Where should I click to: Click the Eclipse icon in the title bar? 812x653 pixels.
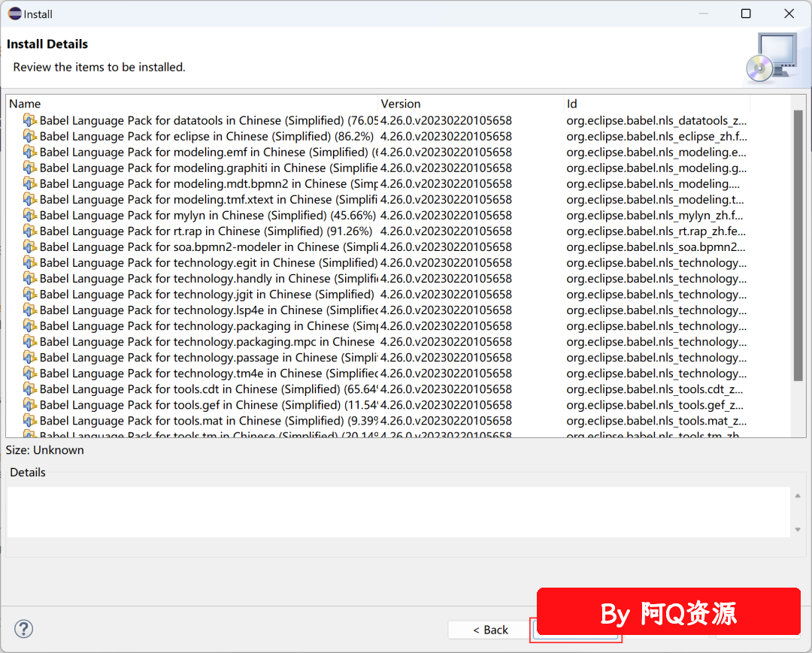click(x=15, y=14)
